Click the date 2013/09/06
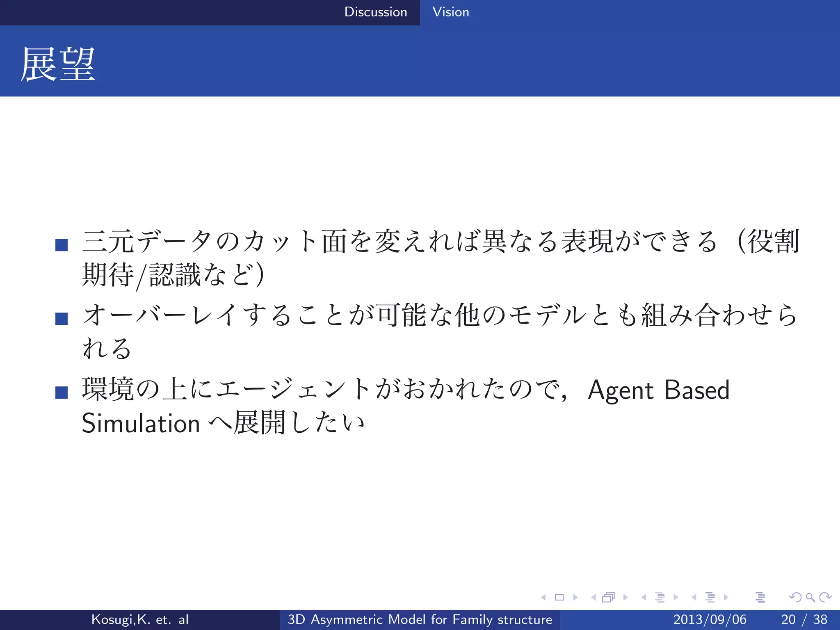The image size is (840, 630). (x=710, y=619)
